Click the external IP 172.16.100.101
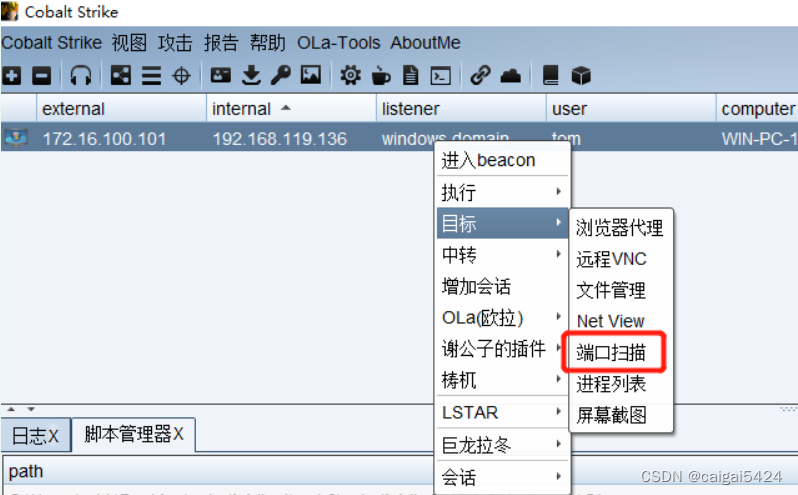The image size is (798, 495). (104, 139)
